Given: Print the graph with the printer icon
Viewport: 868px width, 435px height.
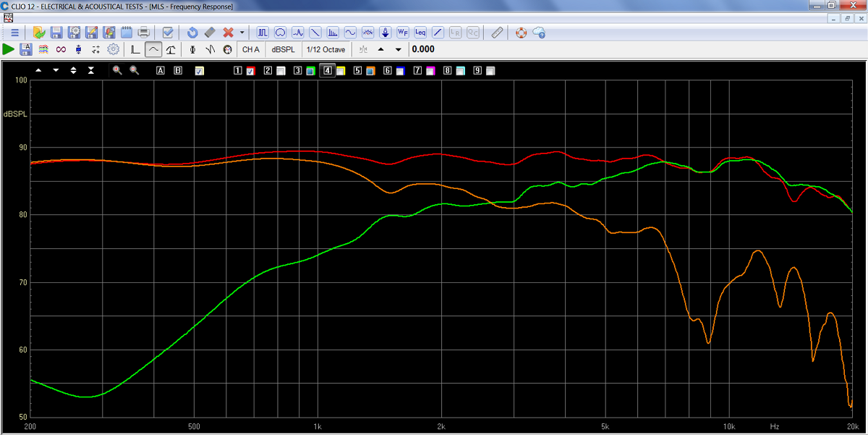Looking at the screenshot, I should (143, 33).
